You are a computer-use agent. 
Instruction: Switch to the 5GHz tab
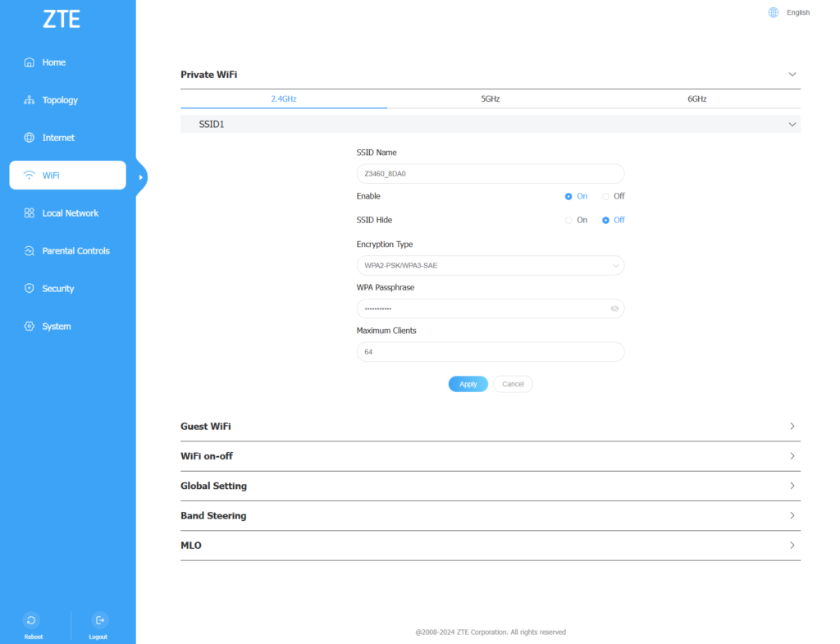490,98
